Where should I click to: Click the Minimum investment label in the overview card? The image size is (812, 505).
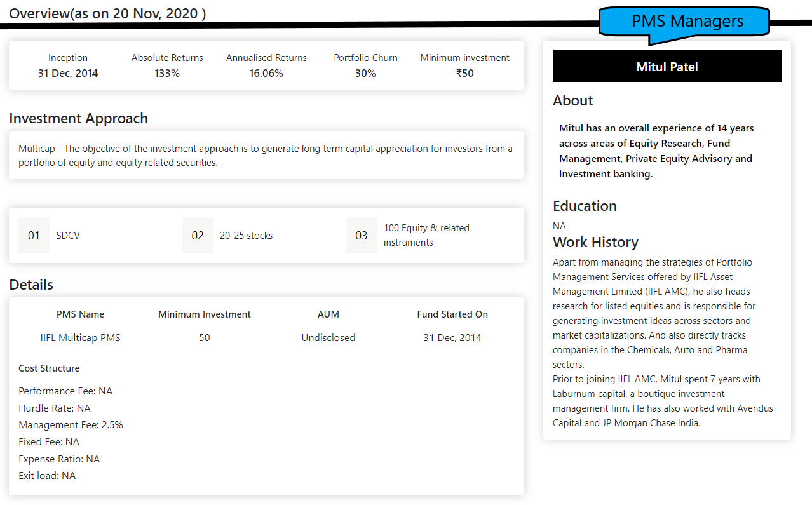click(464, 58)
